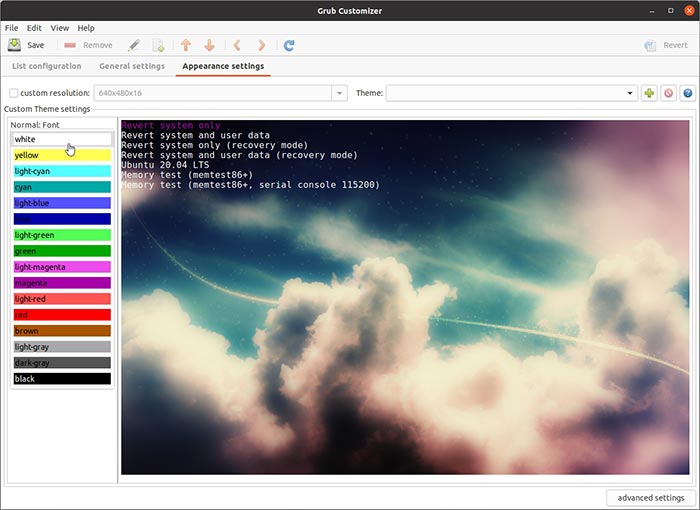
Task: Click the reload refresh icon in toolbar
Action: pos(289,45)
